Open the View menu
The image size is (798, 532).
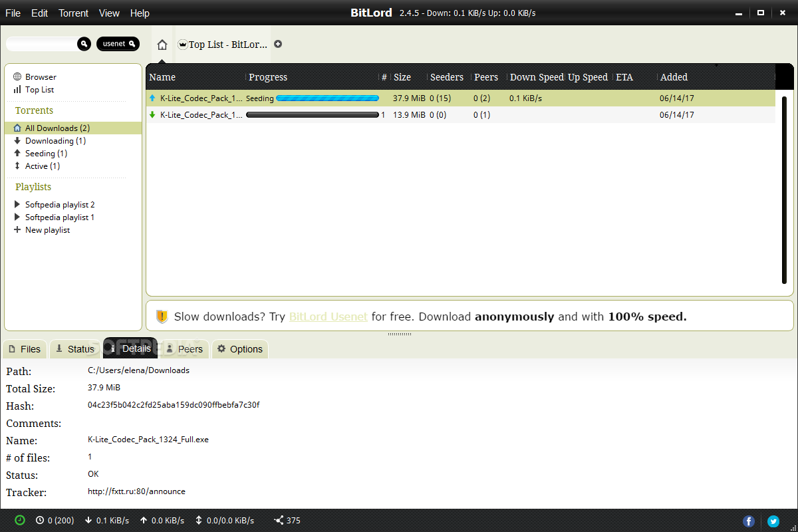(109, 13)
